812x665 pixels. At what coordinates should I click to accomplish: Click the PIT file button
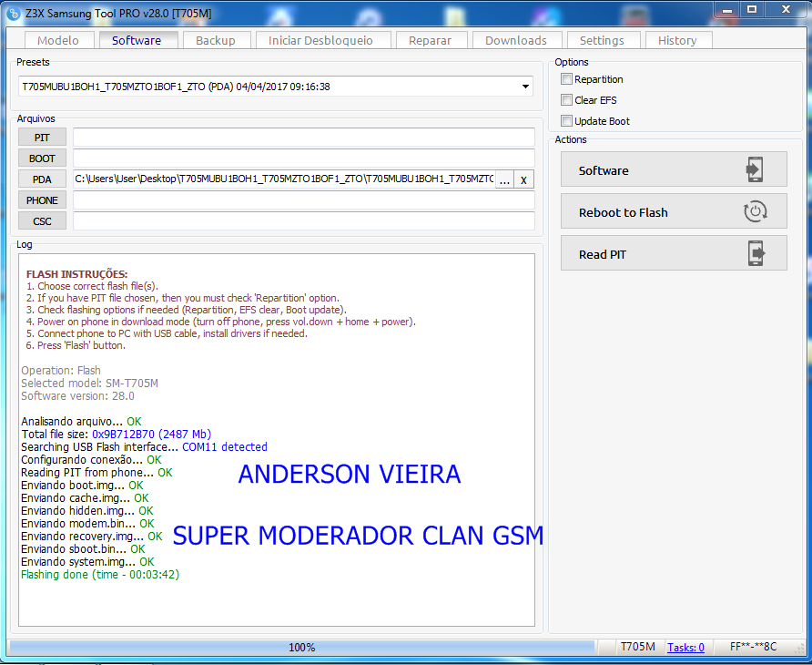tap(42, 138)
